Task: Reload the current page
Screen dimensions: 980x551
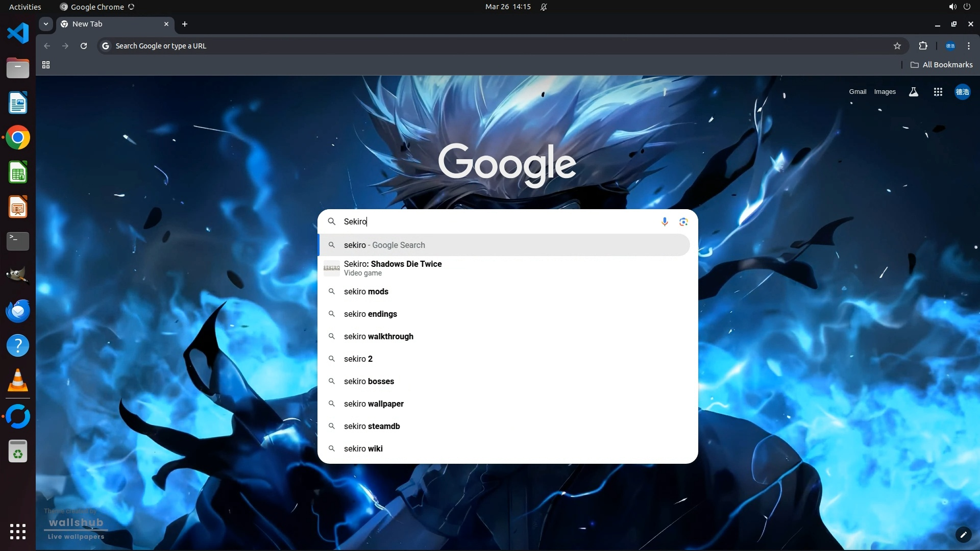Action: 84,46
